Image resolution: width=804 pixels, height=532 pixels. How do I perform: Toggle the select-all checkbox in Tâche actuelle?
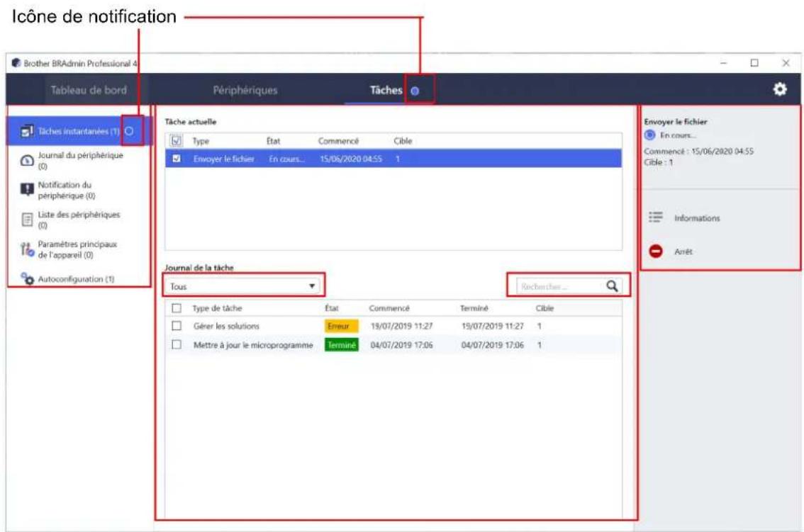pos(176,140)
